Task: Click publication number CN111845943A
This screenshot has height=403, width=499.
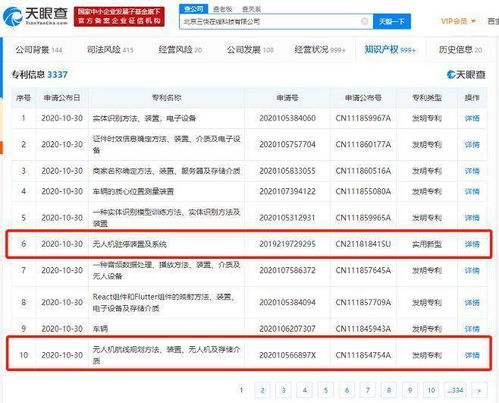Action: 363,329
